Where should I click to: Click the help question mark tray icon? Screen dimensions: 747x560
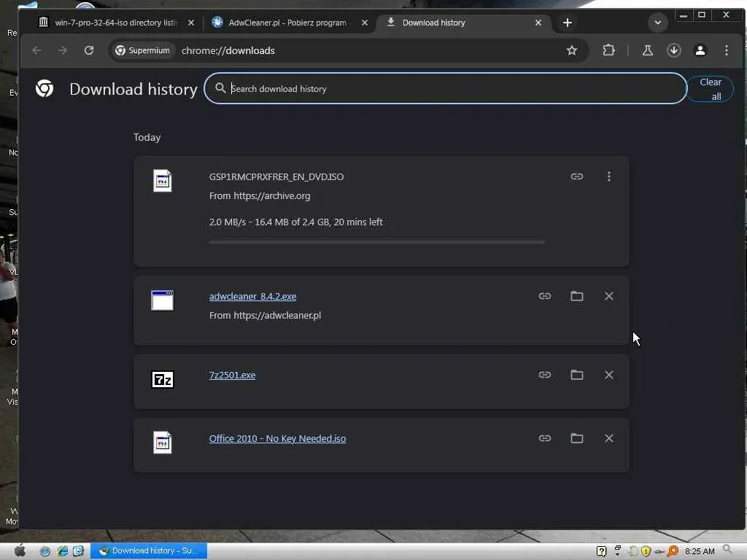click(601, 551)
